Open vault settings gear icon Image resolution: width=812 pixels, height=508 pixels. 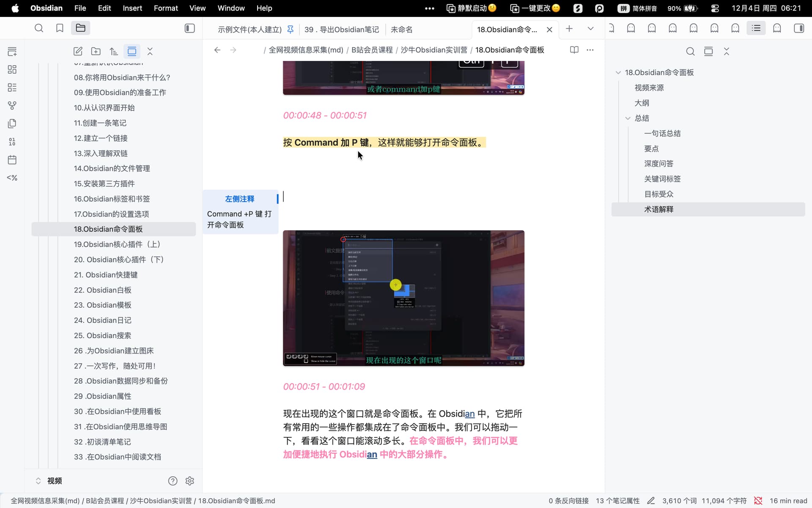coord(189,481)
